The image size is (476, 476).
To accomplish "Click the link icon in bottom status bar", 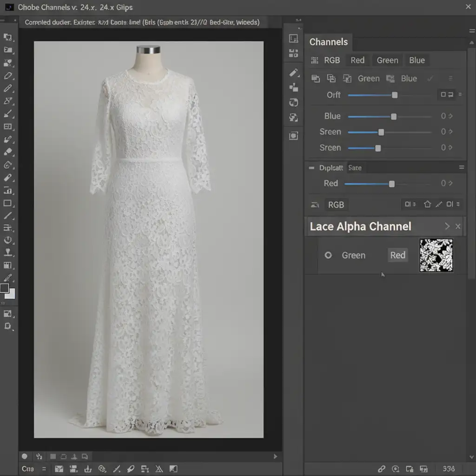I will pos(381,469).
